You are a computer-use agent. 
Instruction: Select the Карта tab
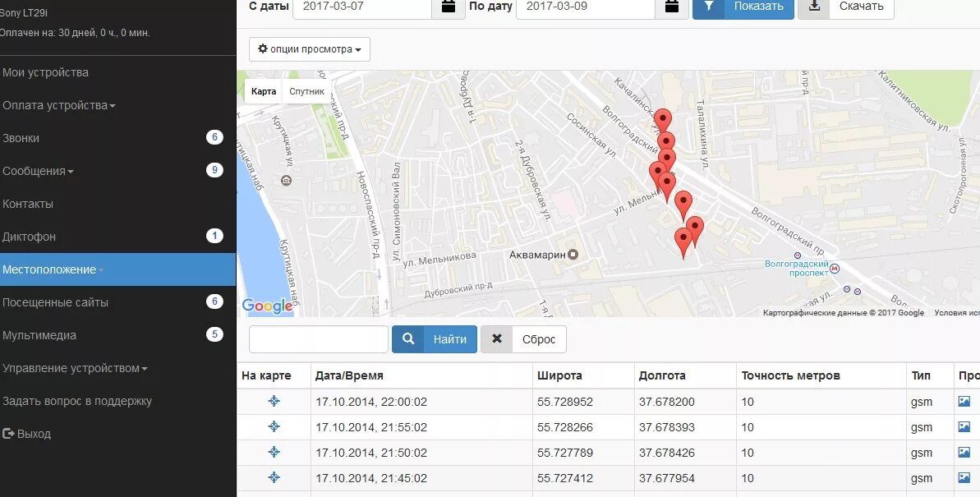(263, 90)
